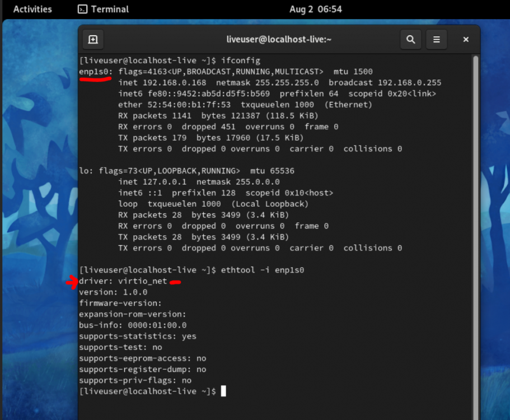Open the terminal hamburger menu
Viewport: 510px width, 420px height.
tap(437, 39)
